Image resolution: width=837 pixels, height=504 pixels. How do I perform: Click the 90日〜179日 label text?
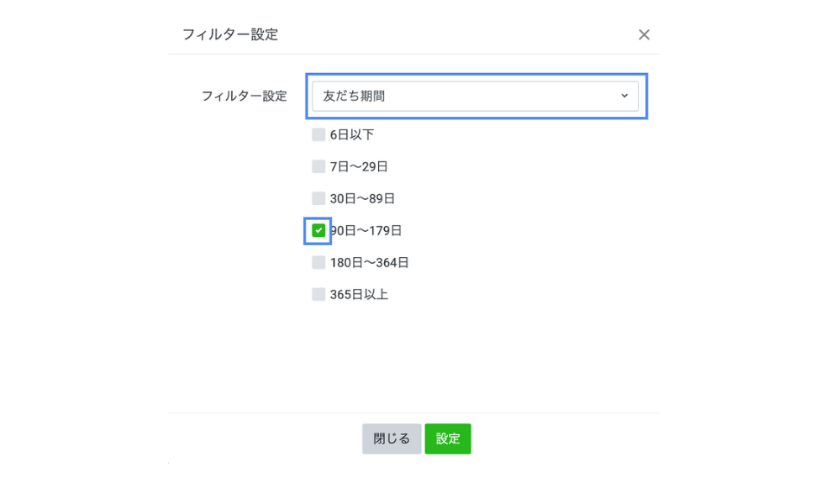(367, 230)
